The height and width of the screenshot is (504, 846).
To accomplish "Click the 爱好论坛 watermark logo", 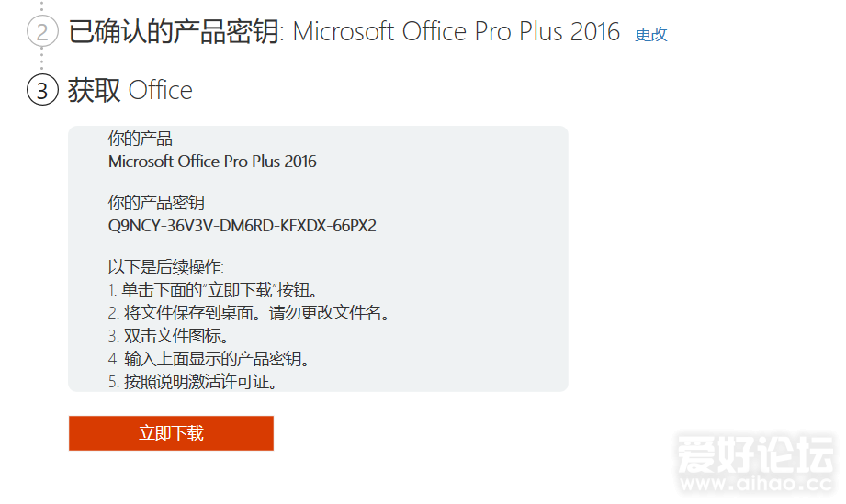I will coord(756,454).
